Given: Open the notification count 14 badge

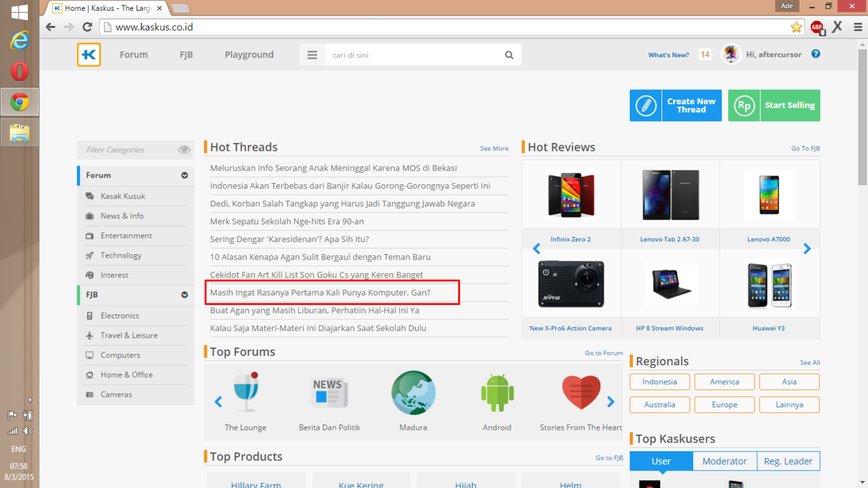Looking at the screenshot, I should coord(705,55).
